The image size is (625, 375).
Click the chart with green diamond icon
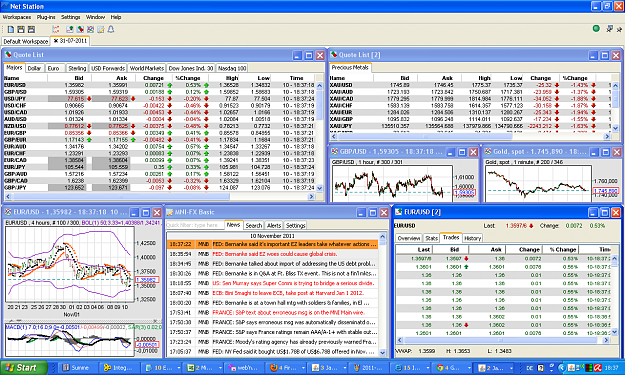70,29
